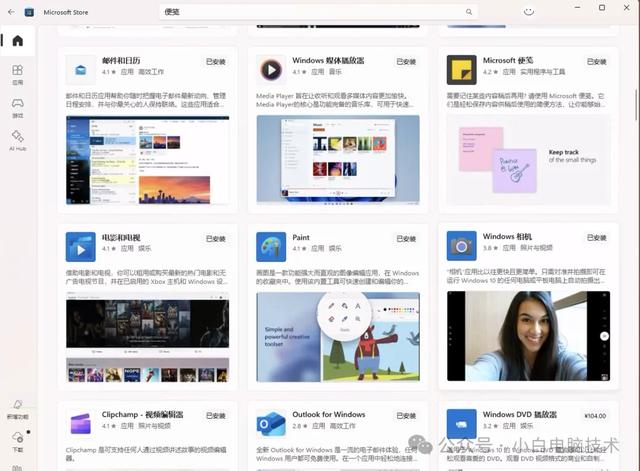This screenshot has width=640, height=471.
Task: Click the Paint description text
Action: click(x=338, y=277)
